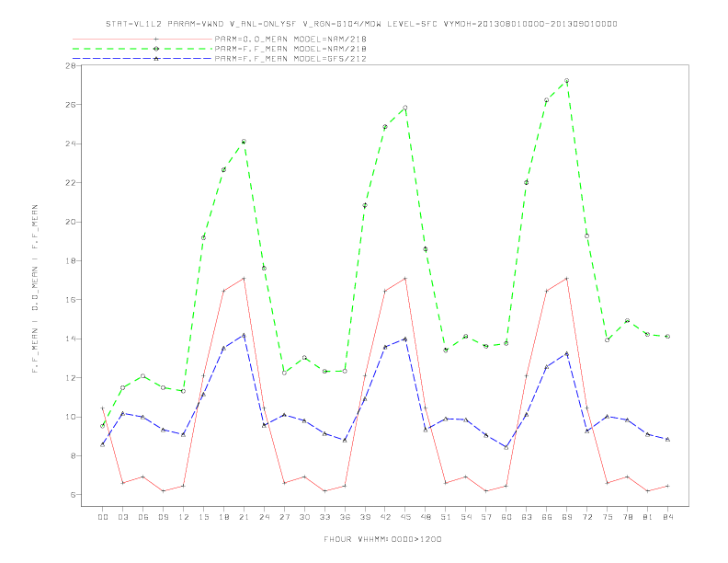This screenshot has height=563, width=728.
Task: Select legend entry PARM=F.F_MEAN MODEL=NAM/218
Action: (290, 49)
